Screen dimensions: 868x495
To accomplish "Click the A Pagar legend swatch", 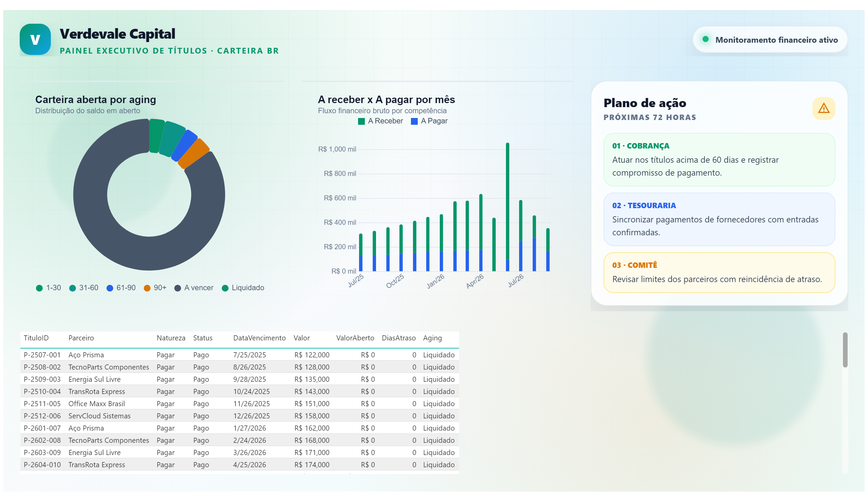I will [x=414, y=121].
